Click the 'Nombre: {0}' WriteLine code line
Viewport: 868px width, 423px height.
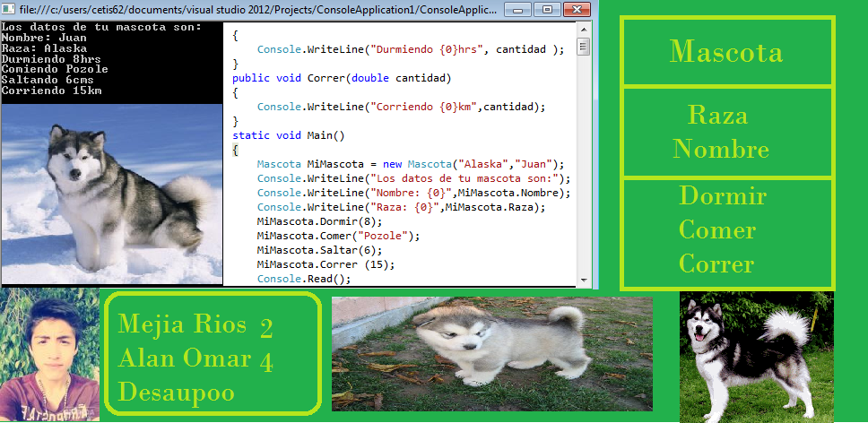coord(413,193)
